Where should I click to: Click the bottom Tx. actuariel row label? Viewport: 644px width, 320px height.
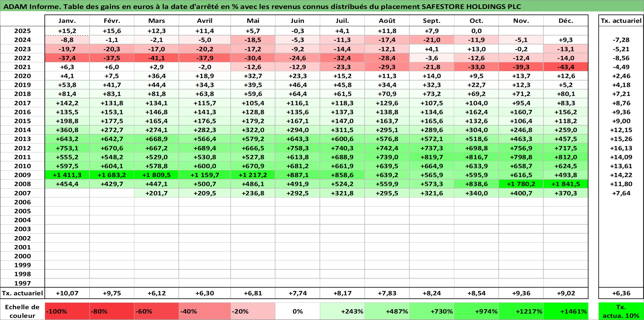point(23,293)
